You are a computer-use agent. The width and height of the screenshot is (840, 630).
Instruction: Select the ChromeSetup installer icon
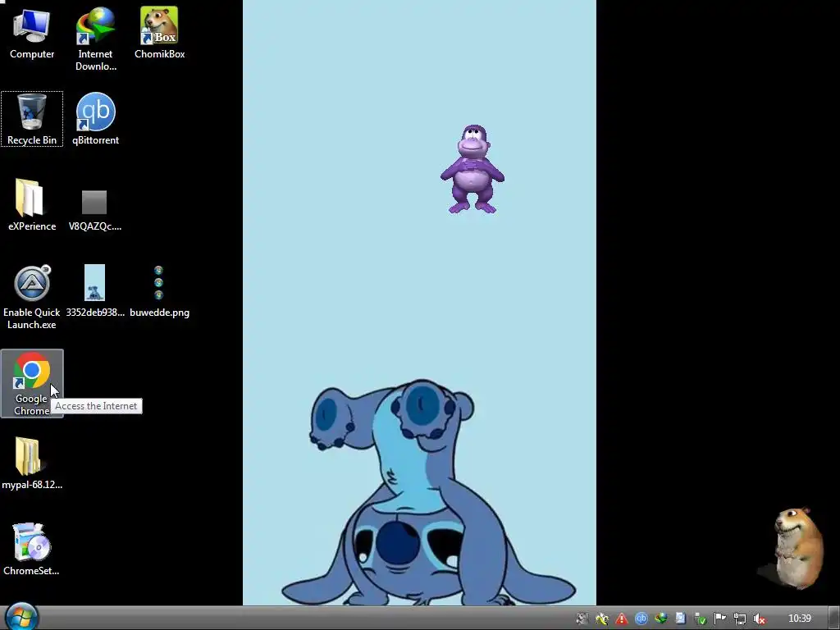point(32,550)
